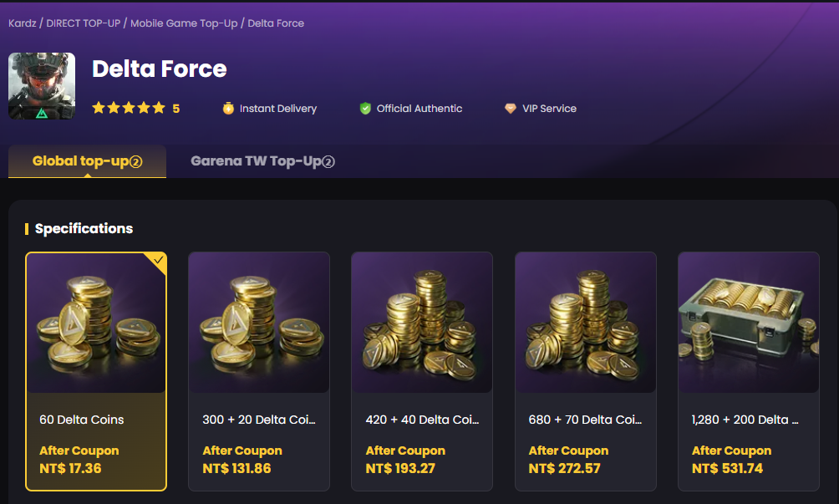
Task: Click the coin stack image on 420 + 40 card
Action: 421,323
